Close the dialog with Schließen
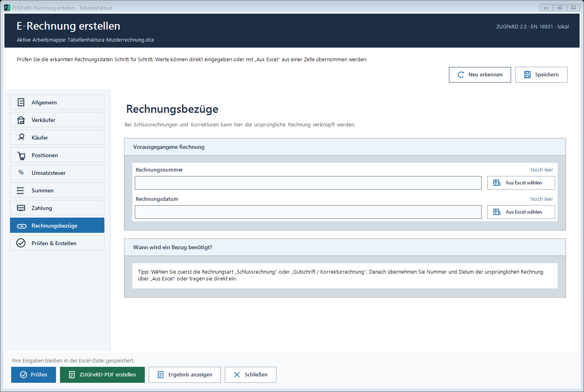The height and width of the screenshot is (392, 584). [x=250, y=375]
